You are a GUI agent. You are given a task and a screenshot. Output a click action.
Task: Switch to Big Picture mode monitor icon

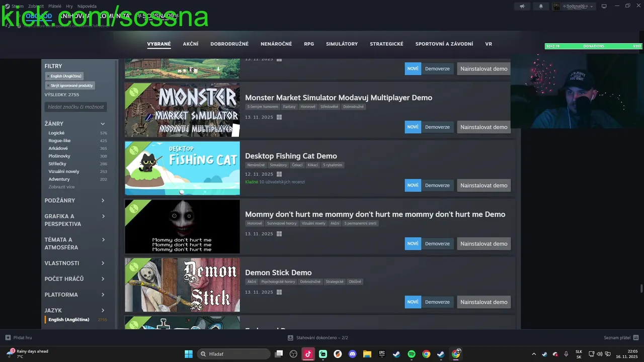pyautogui.click(x=604, y=7)
